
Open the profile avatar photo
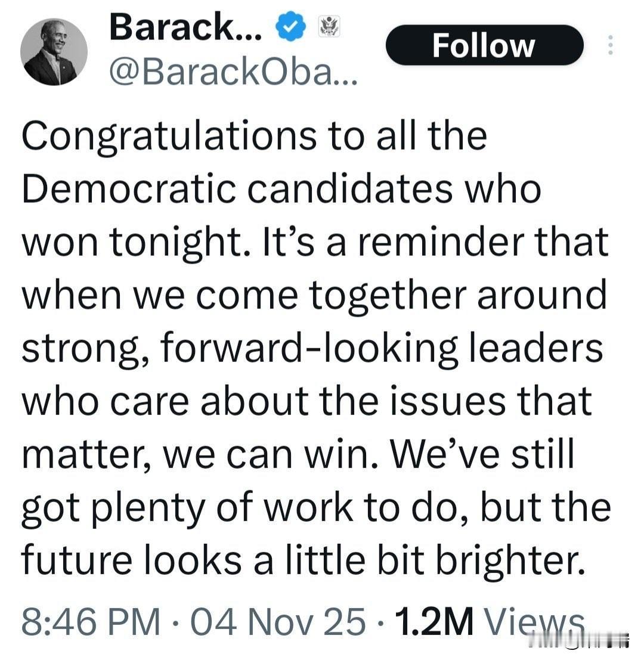54,52
